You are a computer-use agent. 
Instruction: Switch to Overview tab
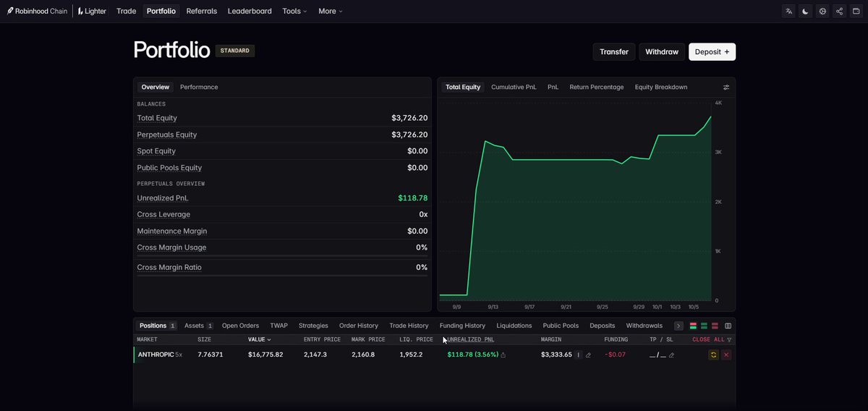coord(156,87)
